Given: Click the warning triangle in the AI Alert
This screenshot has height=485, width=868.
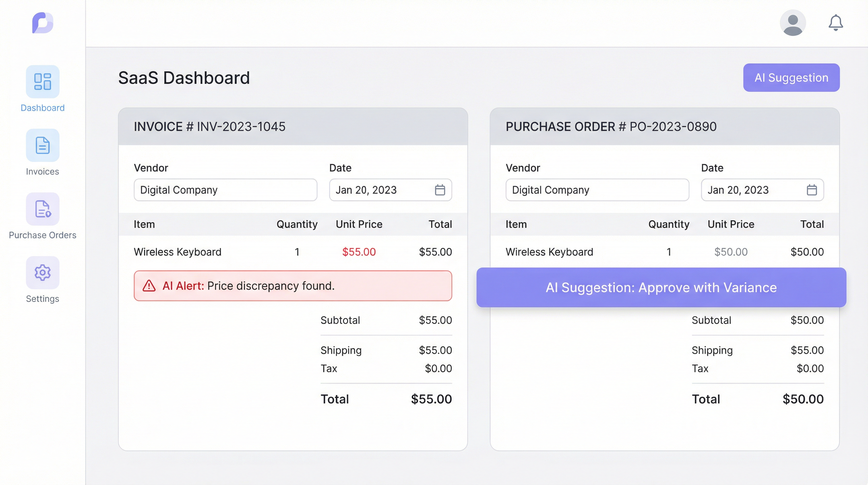Looking at the screenshot, I should (x=149, y=286).
